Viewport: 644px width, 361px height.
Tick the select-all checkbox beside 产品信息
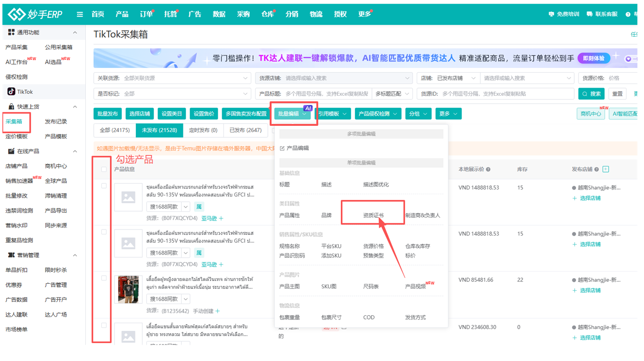pos(104,169)
